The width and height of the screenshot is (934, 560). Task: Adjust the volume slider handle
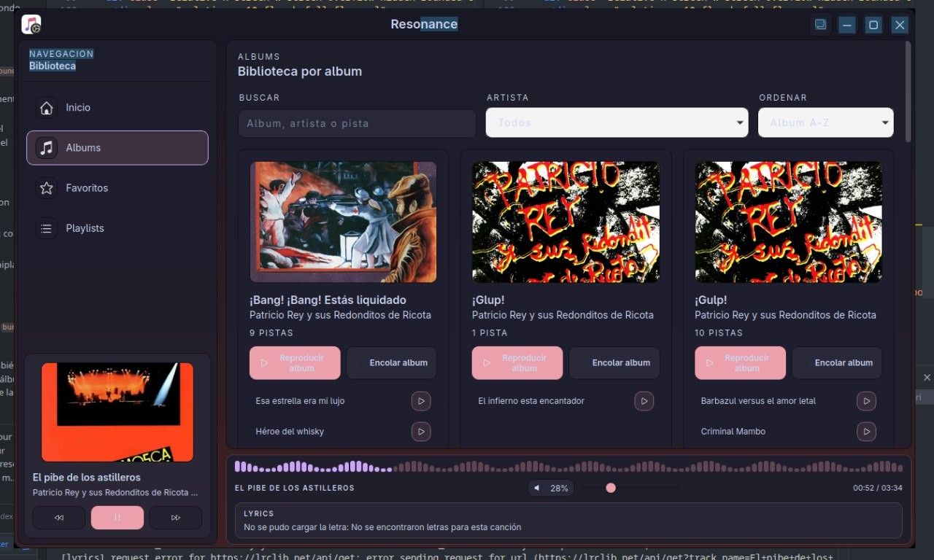click(611, 488)
